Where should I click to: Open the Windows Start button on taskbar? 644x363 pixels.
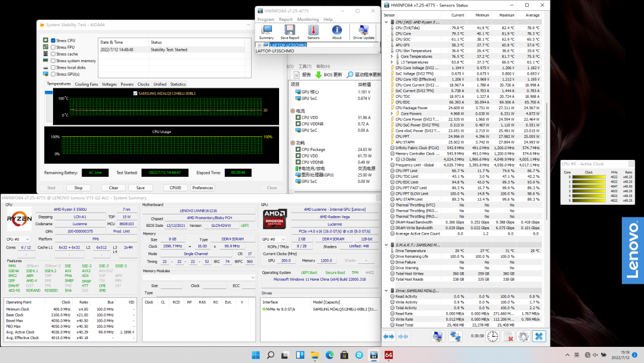(x=256, y=355)
